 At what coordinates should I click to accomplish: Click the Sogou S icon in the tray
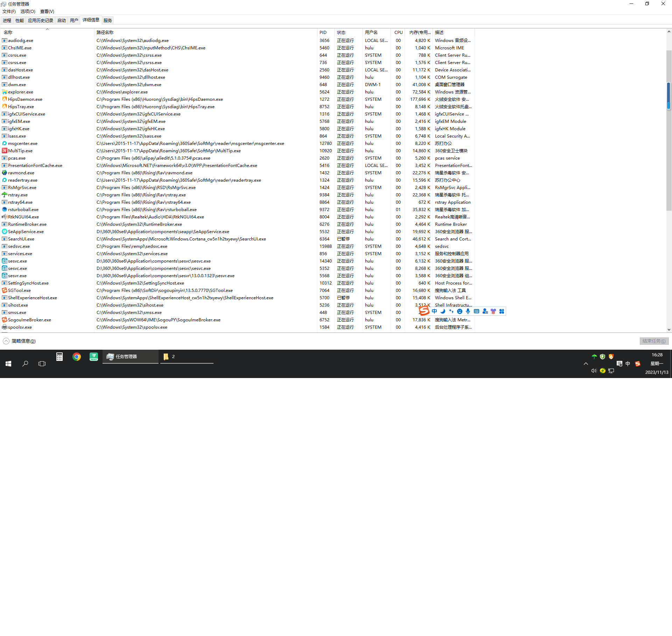click(638, 364)
